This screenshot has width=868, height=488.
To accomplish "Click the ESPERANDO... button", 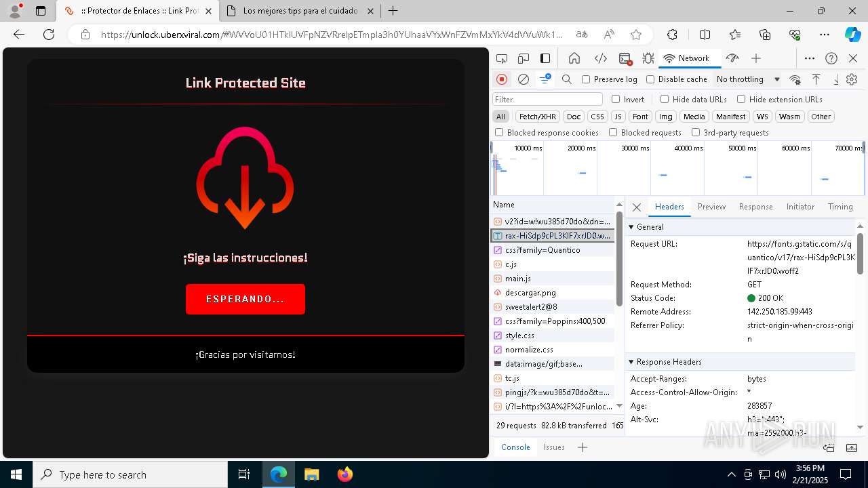I will coord(245,299).
